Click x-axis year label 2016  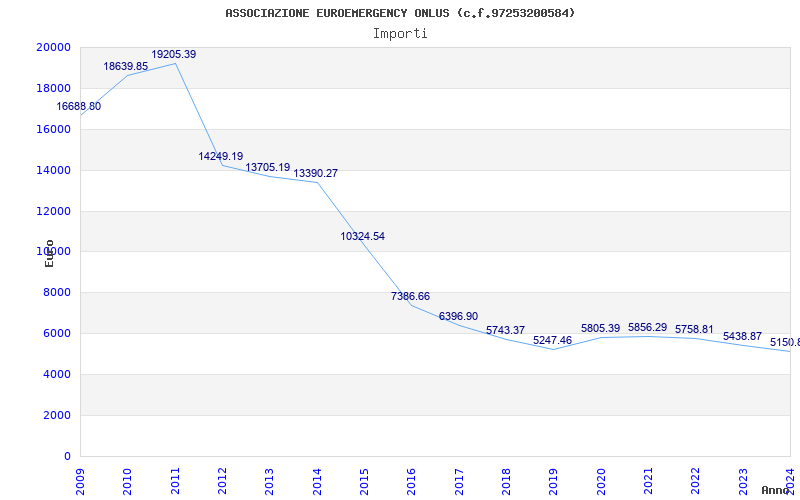tap(412, 480)
